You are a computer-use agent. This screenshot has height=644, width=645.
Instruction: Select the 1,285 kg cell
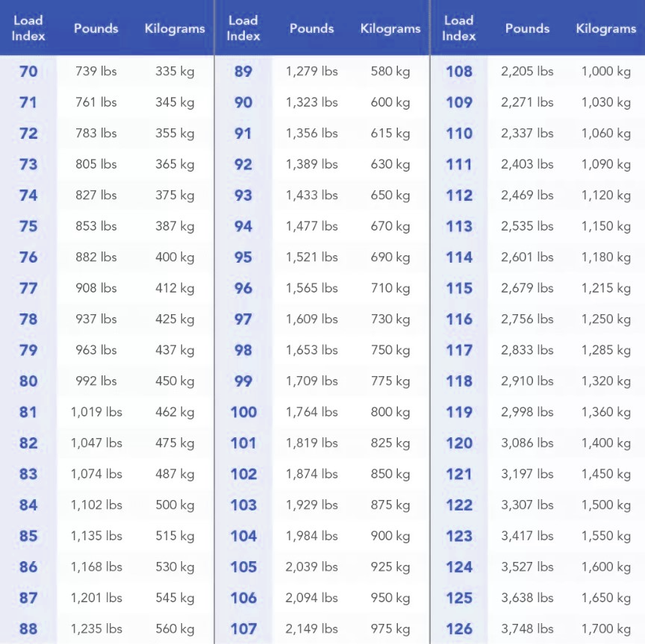click(606, 350)
